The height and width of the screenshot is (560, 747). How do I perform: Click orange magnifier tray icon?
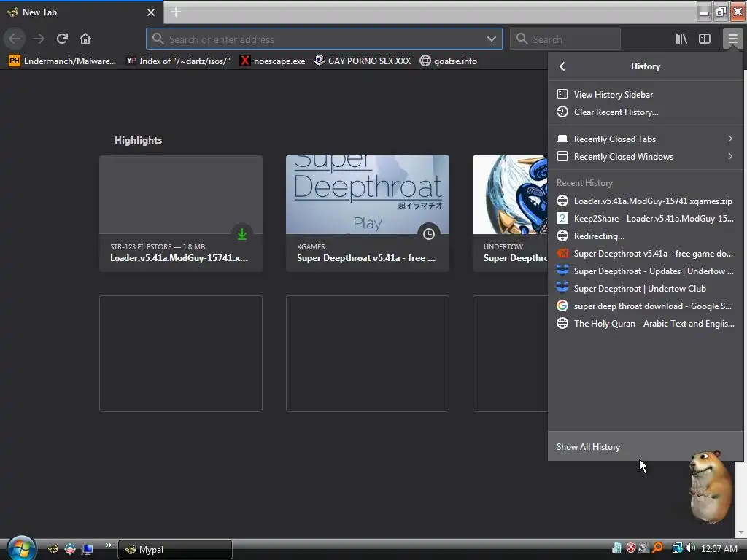(x=658, y=548)
